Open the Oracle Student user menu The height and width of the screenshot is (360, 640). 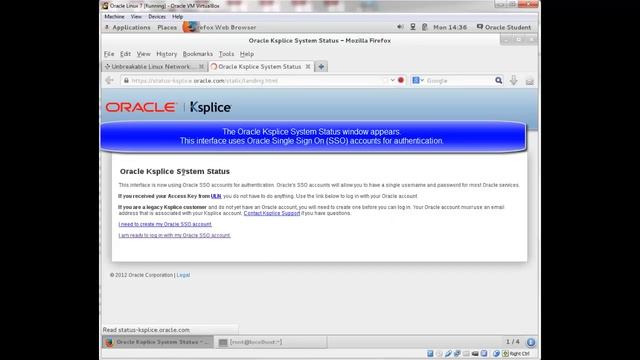point(504,27)
